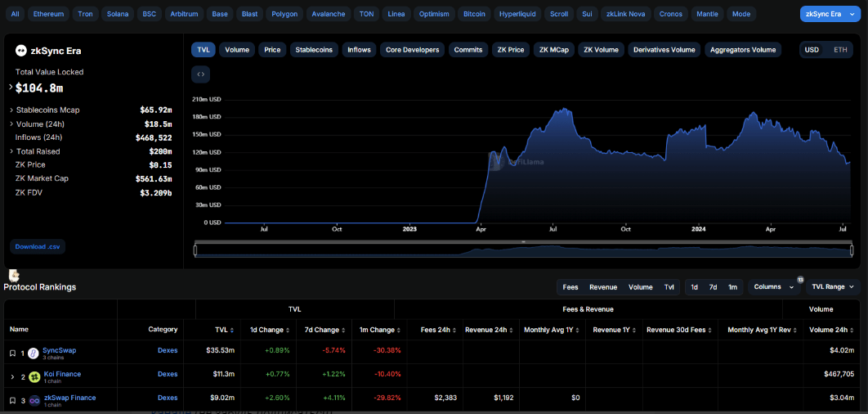Bookmark the zkSwap Finance row
Image resolution: width=868 pixels, height=414 pixels.
pyautogui.click(x=12, y=400)
